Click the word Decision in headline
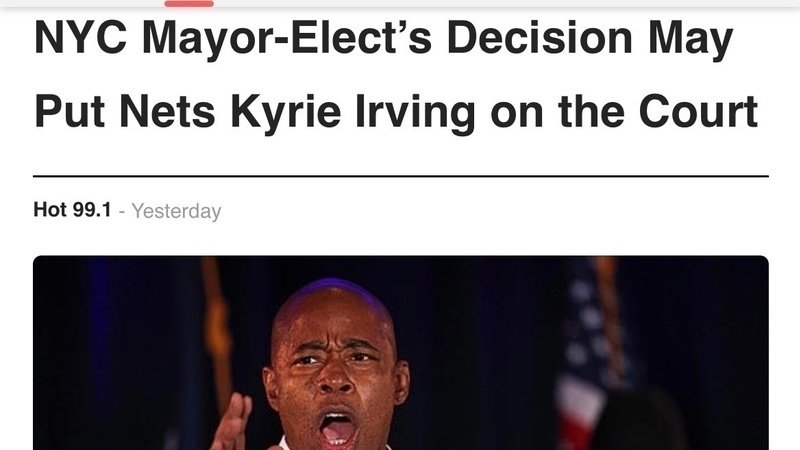Screen dimensions: 800x450 [x=539, y=37]
